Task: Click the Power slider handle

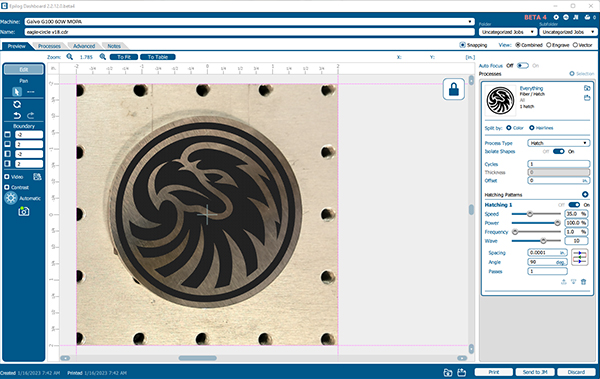Action: click(x=558, y=223)
